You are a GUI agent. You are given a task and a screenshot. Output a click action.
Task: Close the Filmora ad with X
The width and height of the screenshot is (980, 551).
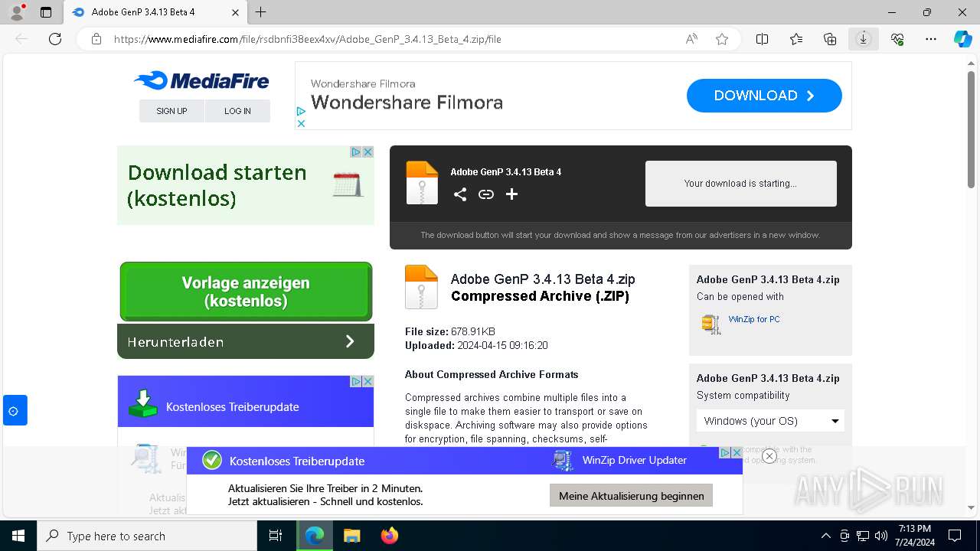pos(301,123)
